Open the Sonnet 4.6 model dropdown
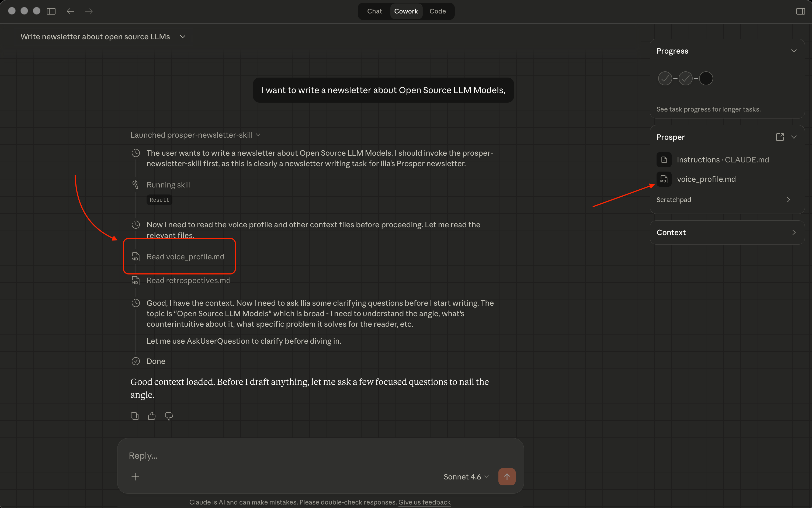This screenshot has height=508, width=812. 466,476
